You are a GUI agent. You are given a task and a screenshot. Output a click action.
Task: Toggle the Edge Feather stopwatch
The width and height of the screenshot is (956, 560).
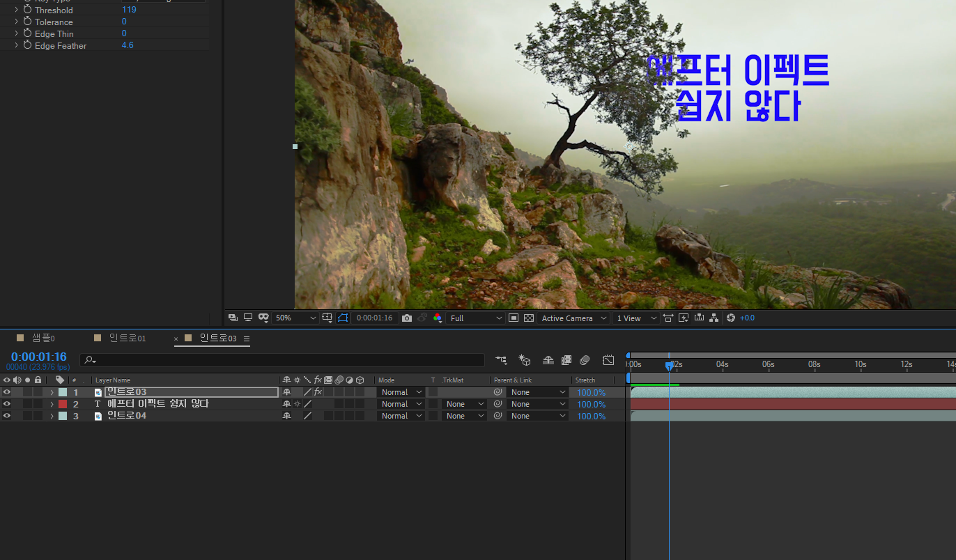[x=28, y=45]
